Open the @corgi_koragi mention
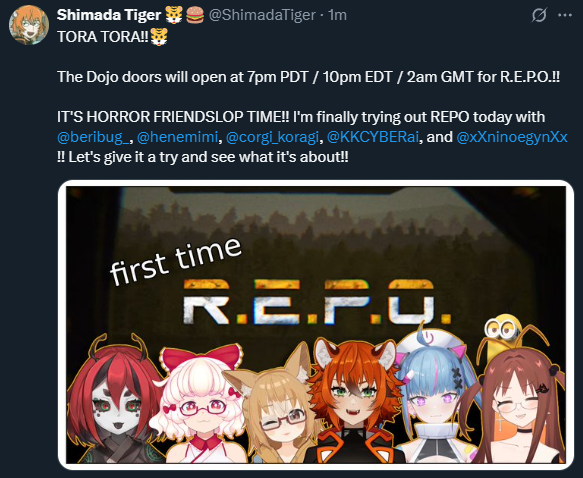Viewport: 583px width, 478px height. 273,137
